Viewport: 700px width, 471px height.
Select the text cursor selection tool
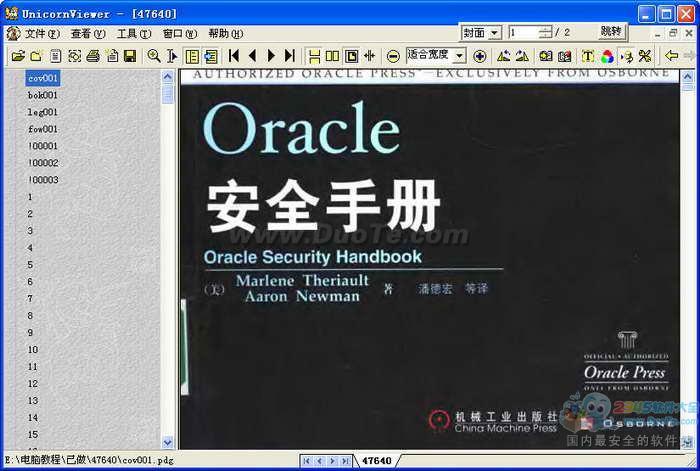click(172, 56)
